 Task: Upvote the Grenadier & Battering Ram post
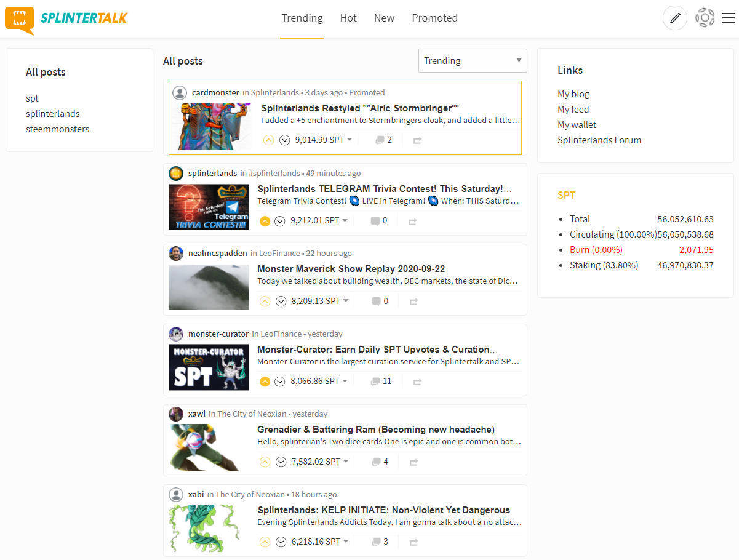coord(265,462)
